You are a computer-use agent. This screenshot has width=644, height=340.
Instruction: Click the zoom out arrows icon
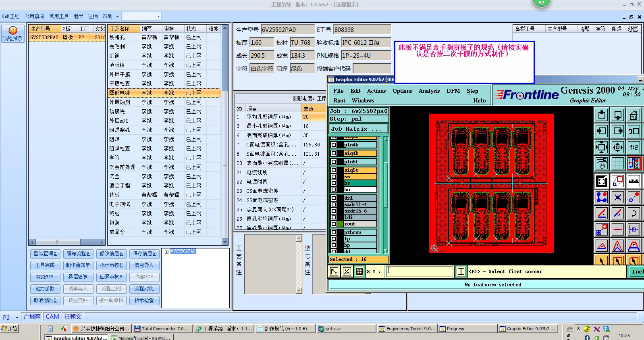618,147
